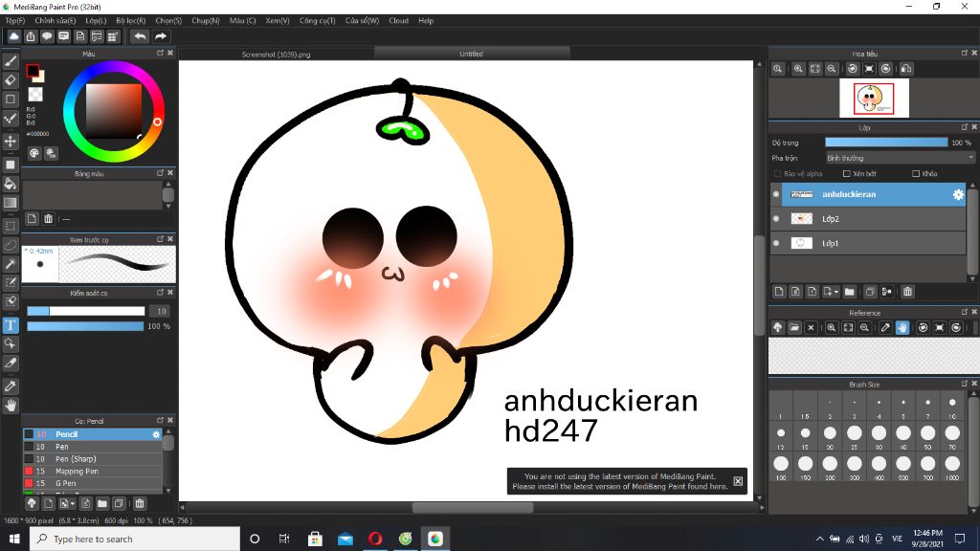Viewport: 980px width, 551px height.
Task: Click the Undo arrow in top toolbar
Action: click(x=140, y=37)
